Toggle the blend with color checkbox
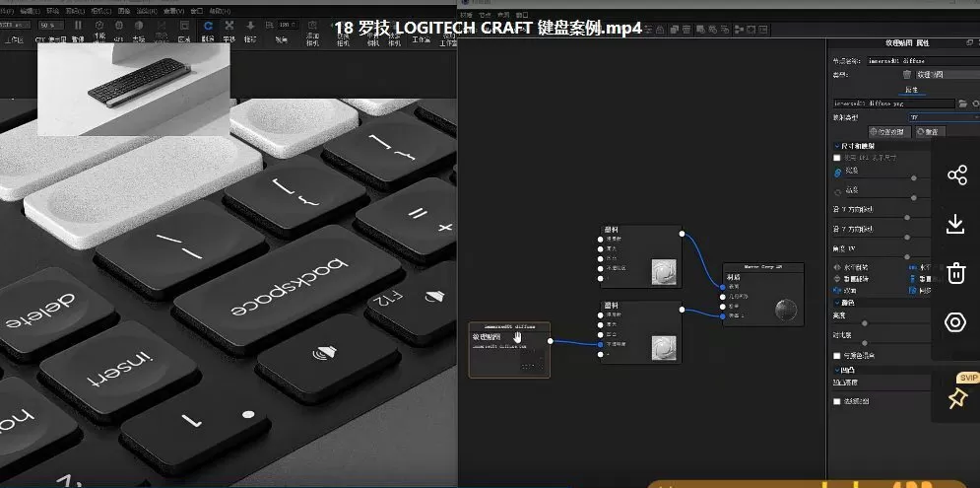The image size is (980, 488). coord(837,356)
